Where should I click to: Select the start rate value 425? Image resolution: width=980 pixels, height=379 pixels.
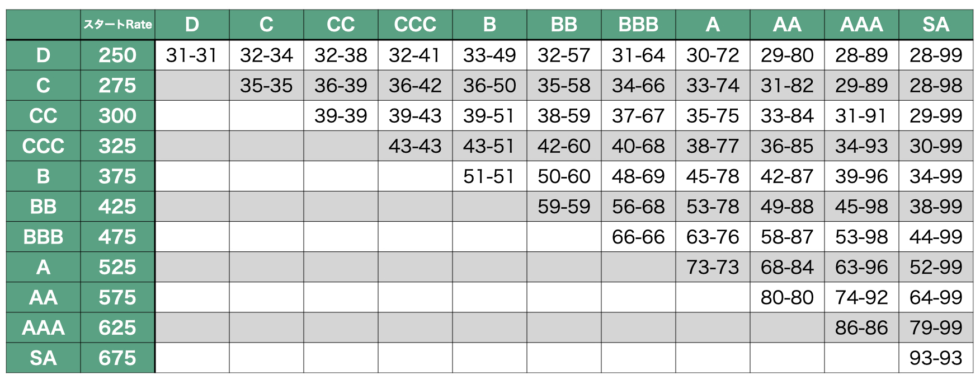point(117,207)
